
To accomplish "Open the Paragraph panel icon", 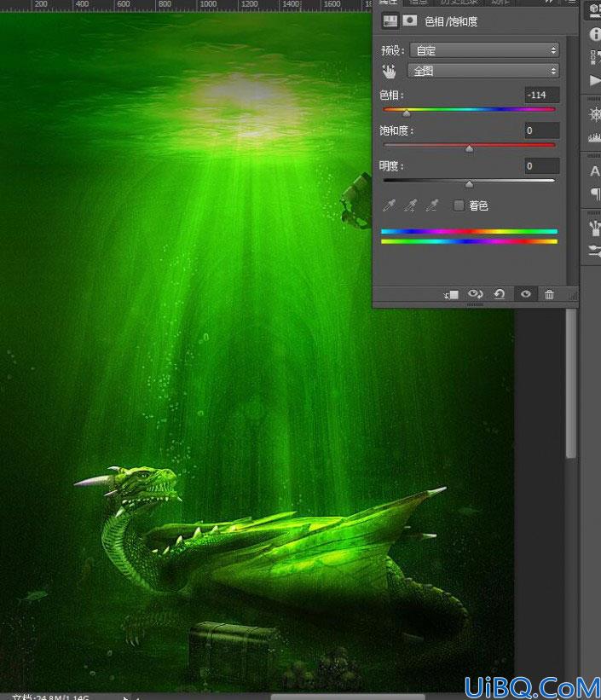I will pyautogui.click(x=595, y=194).
